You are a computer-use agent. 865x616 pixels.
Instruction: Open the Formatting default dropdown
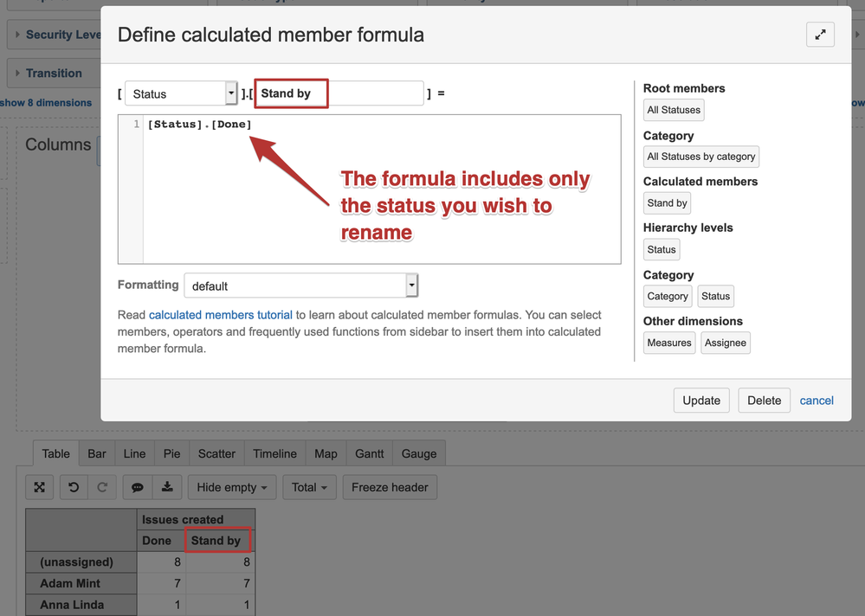coord(301,286)
